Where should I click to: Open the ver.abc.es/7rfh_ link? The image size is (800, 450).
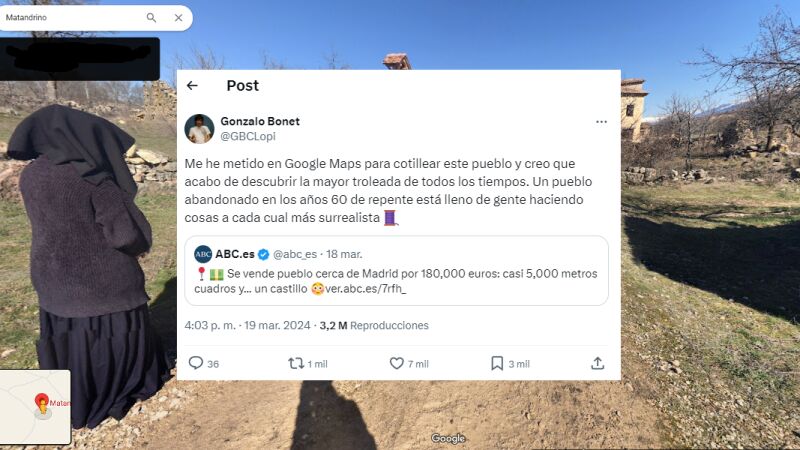click(365, 289)
